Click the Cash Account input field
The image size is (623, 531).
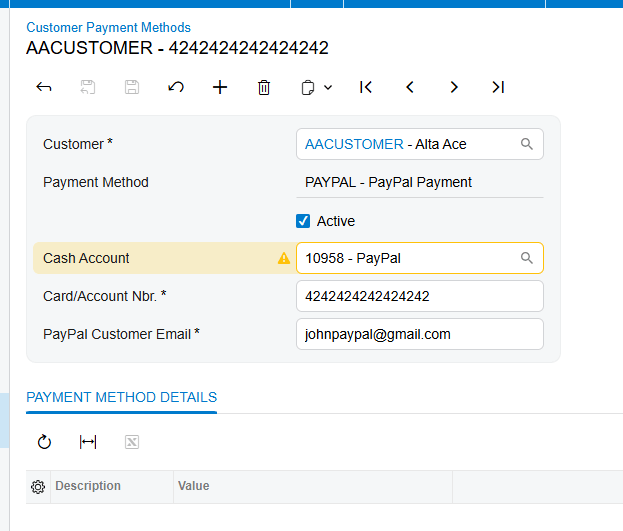click(420, 258)
